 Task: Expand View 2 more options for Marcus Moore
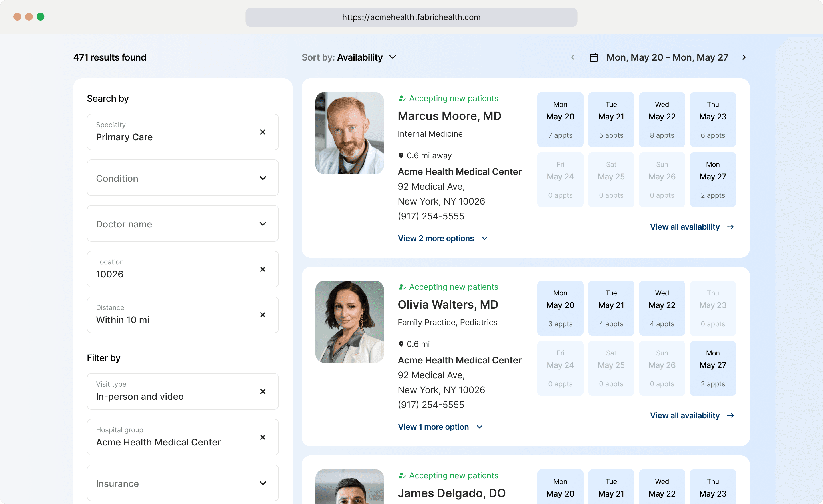[x=443, y=239]
